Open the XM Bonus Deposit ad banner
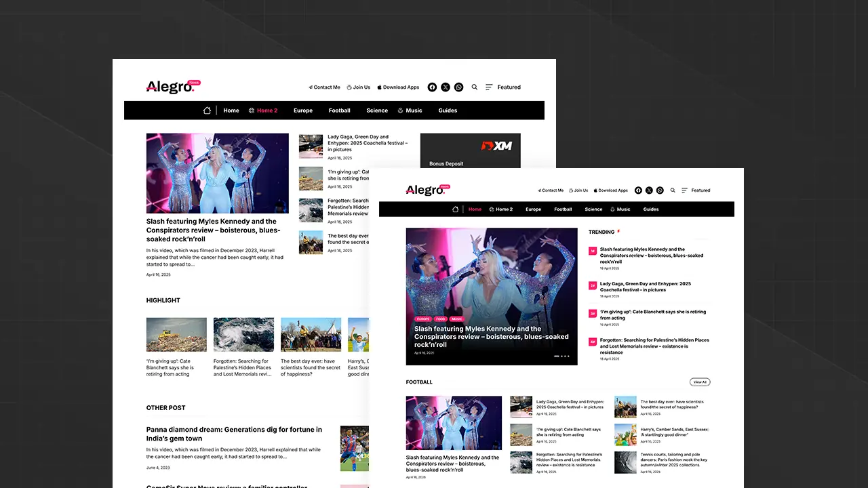 470,150
